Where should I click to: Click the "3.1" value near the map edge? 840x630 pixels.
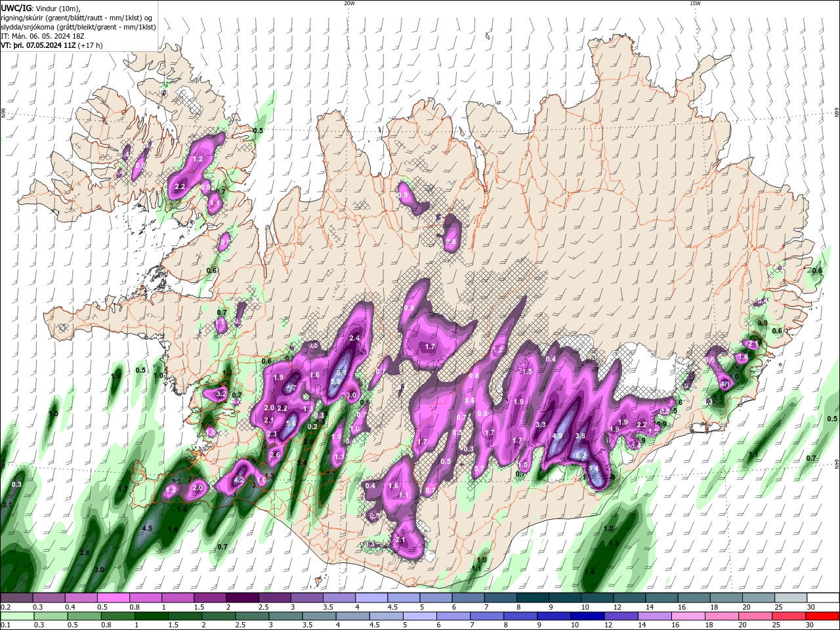[x=7, y=504]
